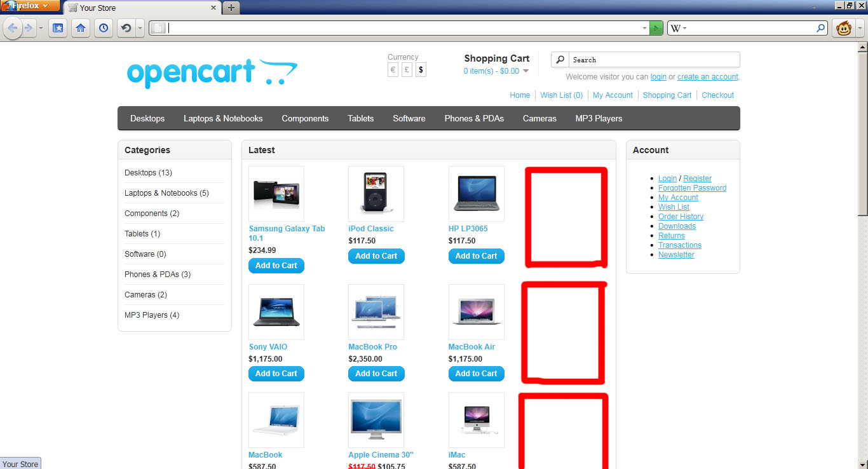
Task: Open the MacBook Pro product image
Action: [376, 312]
